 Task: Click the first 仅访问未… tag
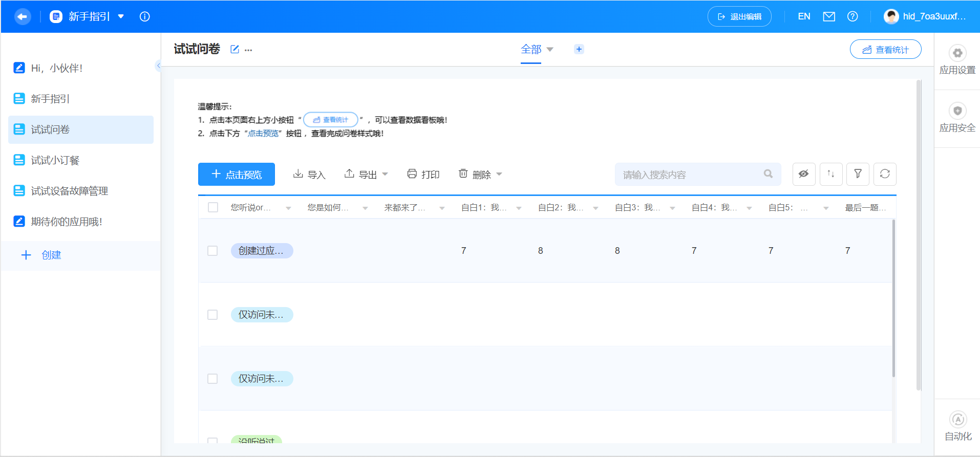point(262,315)
